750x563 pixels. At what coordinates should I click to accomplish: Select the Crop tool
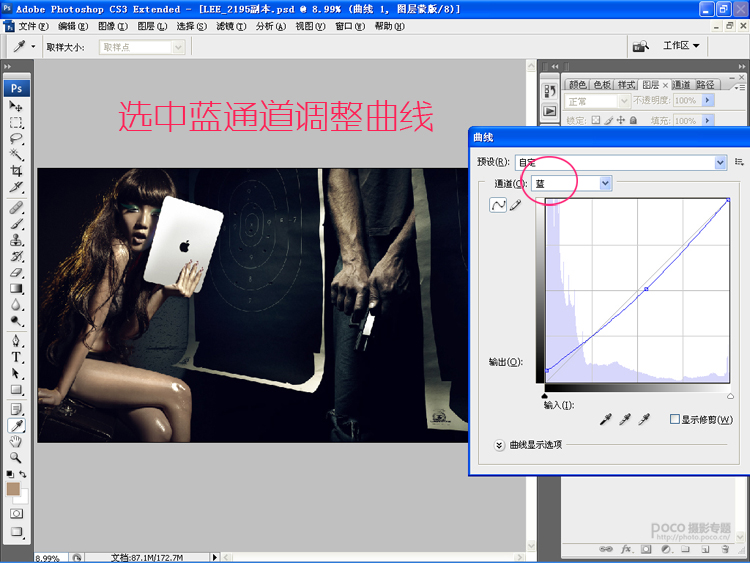point(16,171)
